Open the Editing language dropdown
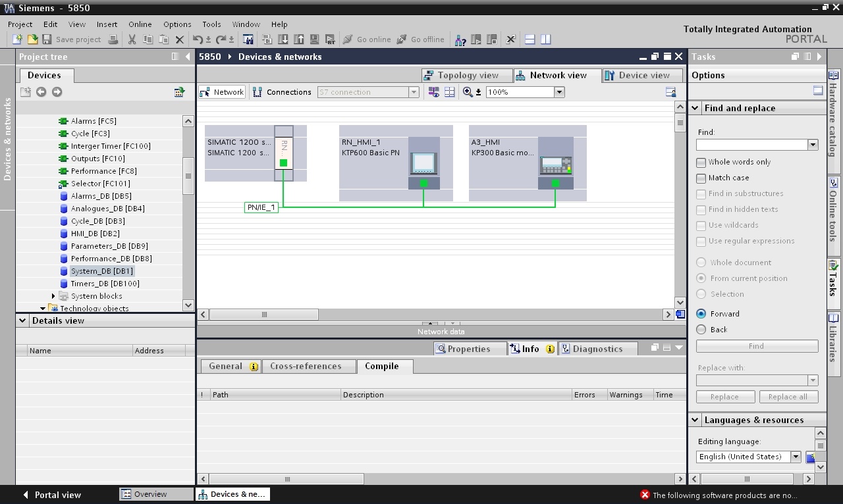 point(796,457)
